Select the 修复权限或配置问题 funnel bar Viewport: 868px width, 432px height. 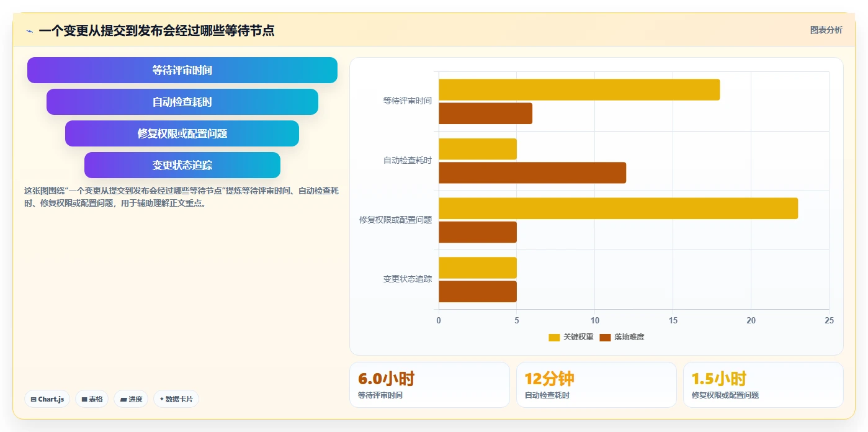(182, 133)
